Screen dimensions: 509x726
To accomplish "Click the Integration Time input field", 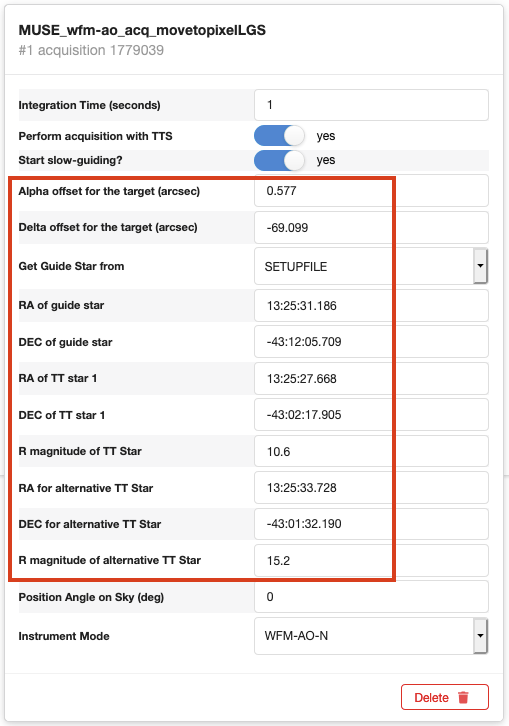I will (x=371, y=105).
